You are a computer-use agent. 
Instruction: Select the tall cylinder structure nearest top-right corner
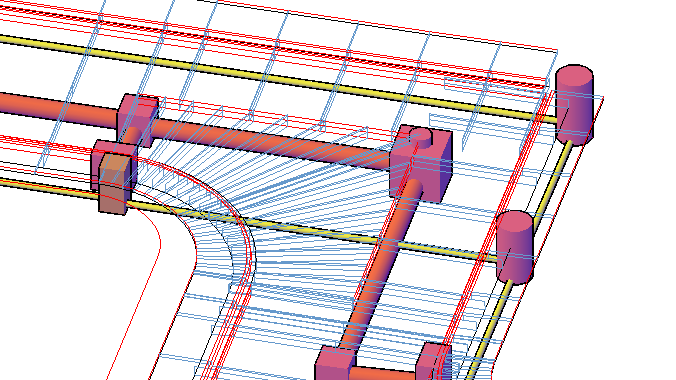[574, 105]
